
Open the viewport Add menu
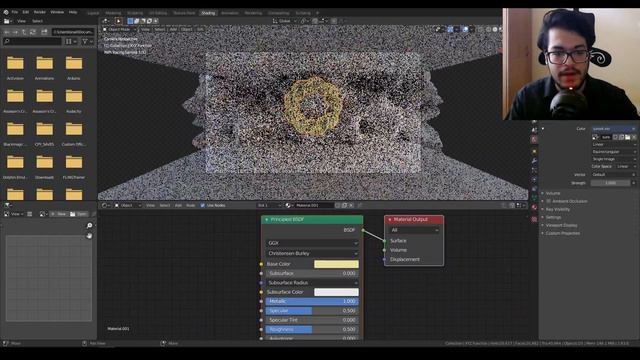pos(173,29)
